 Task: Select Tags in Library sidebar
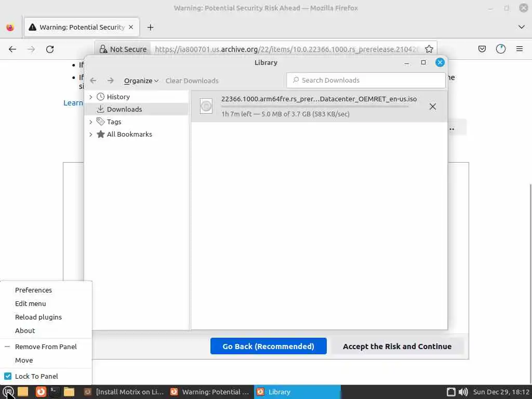114,122
